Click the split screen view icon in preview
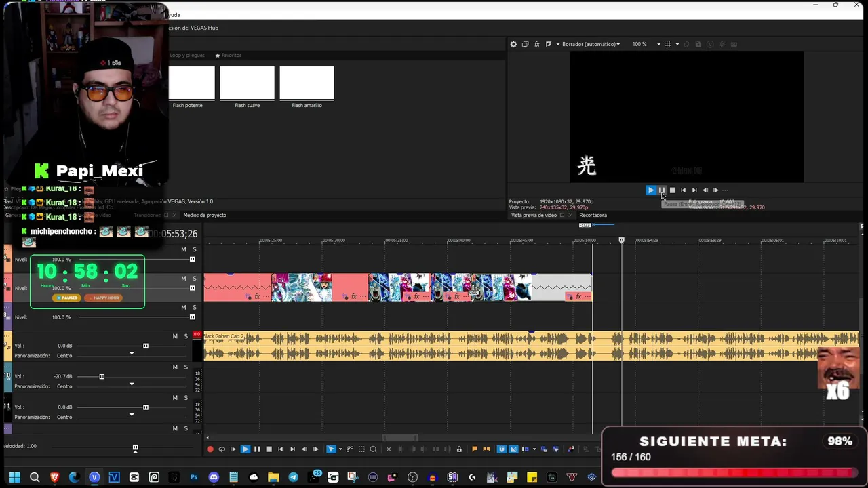The image size is (868, 488). coord(548,44)
